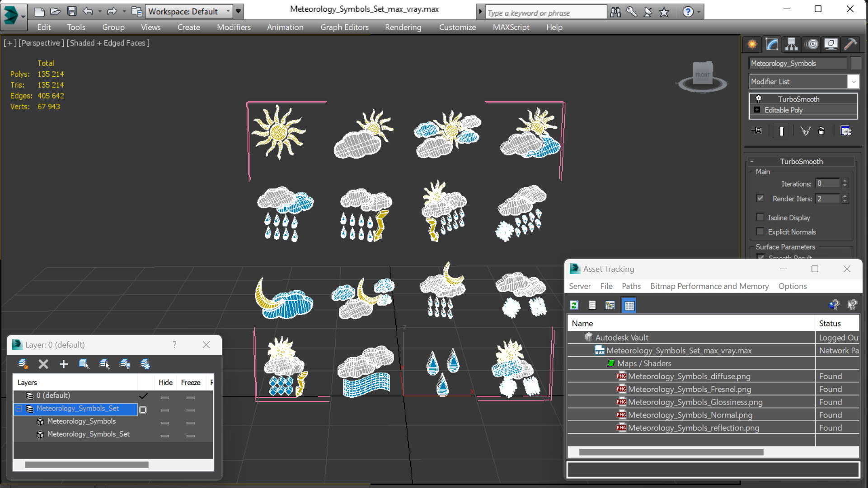Screen dimensions: 868x488
Task: Click the Pin Stack icon
Action: click(x=757, y=131)
